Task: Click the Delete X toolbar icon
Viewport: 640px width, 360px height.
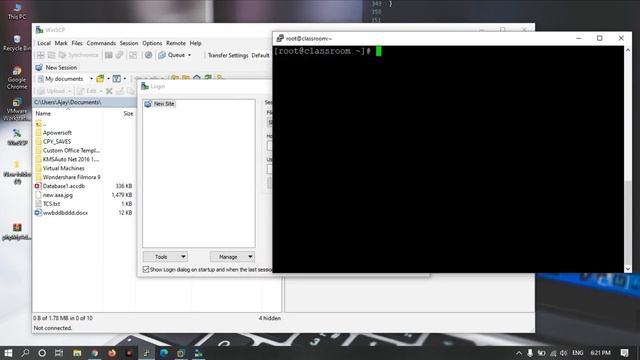Action: point(109,91)
